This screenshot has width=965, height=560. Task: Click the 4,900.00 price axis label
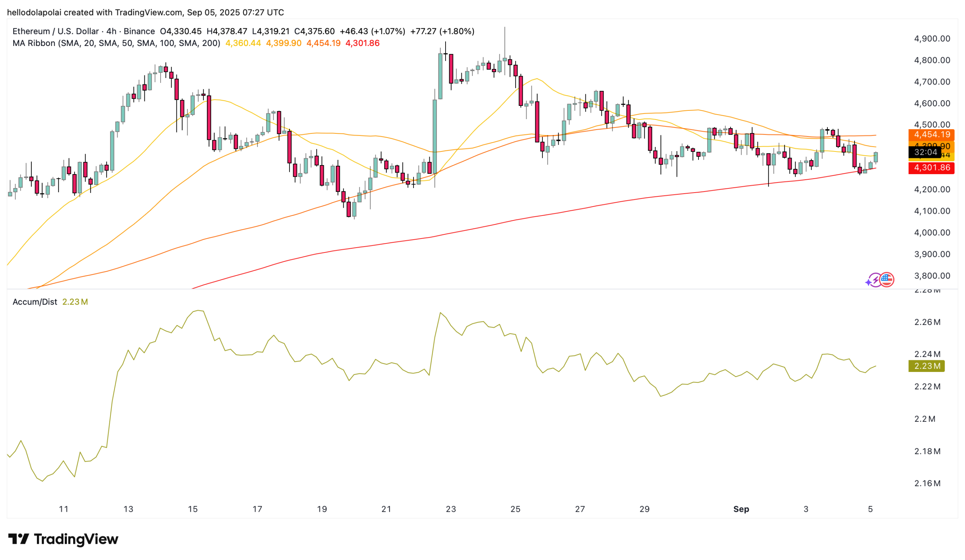pyautogui.click(x=932, y=39)
